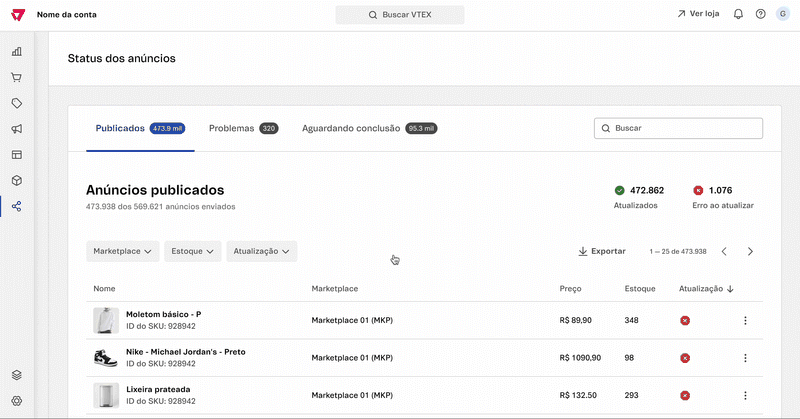Switch to the Publicados tab
The width and height of the screenshot is (800, 419).
pyautogui.click(x=140, y=128)
